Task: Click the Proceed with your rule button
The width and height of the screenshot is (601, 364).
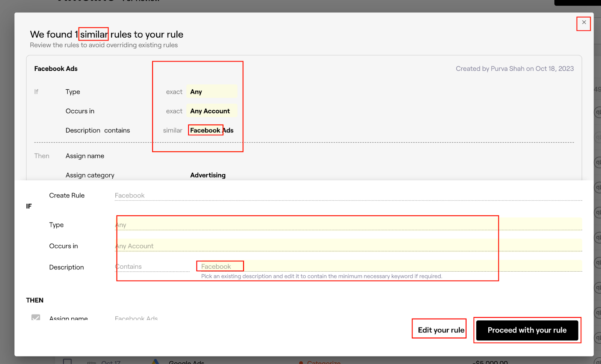Action: tap(527, 330)
